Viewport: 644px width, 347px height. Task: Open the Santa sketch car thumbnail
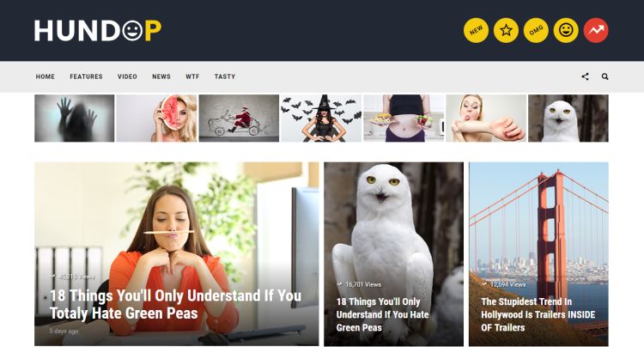[239, 119]
